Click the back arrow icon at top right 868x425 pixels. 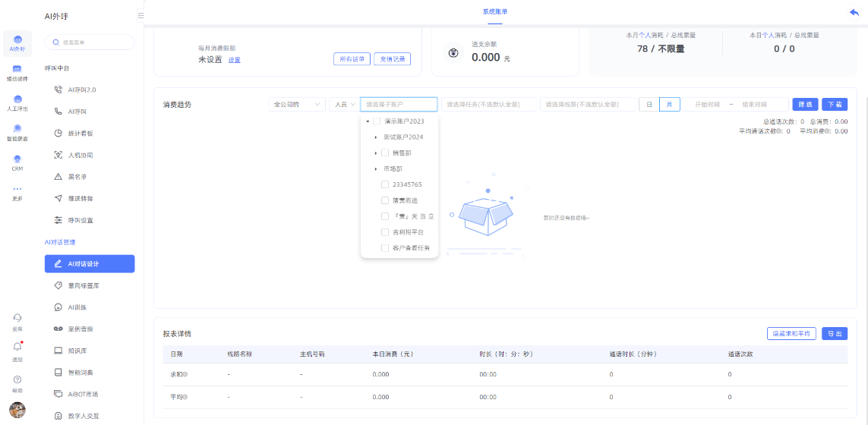(x=854, y=12)
